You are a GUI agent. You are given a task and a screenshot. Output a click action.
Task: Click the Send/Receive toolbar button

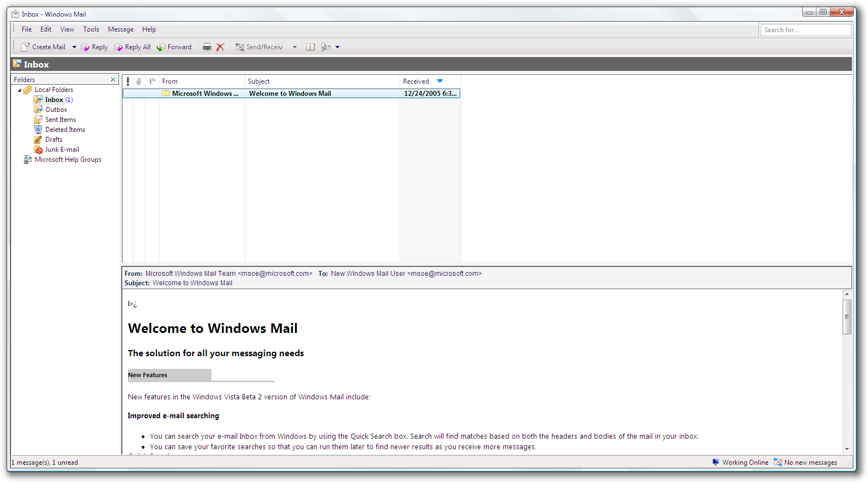pos(259,47)
